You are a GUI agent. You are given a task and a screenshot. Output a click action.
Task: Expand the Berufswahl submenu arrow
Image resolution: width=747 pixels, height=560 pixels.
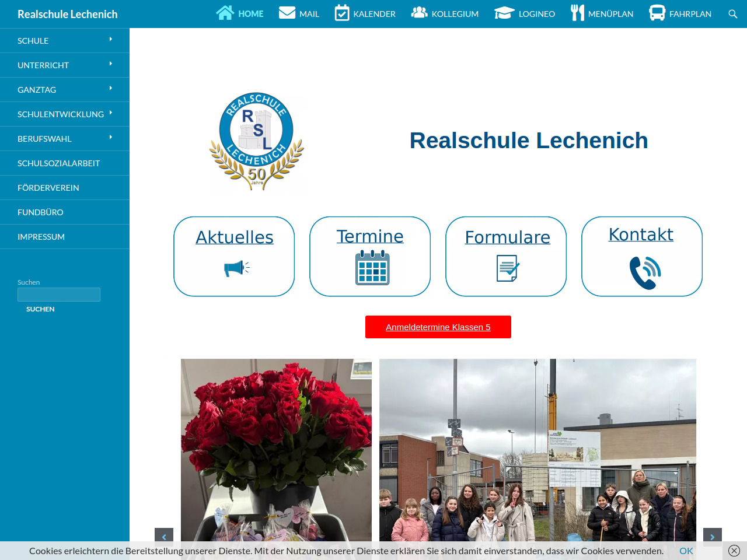point(110,138)
